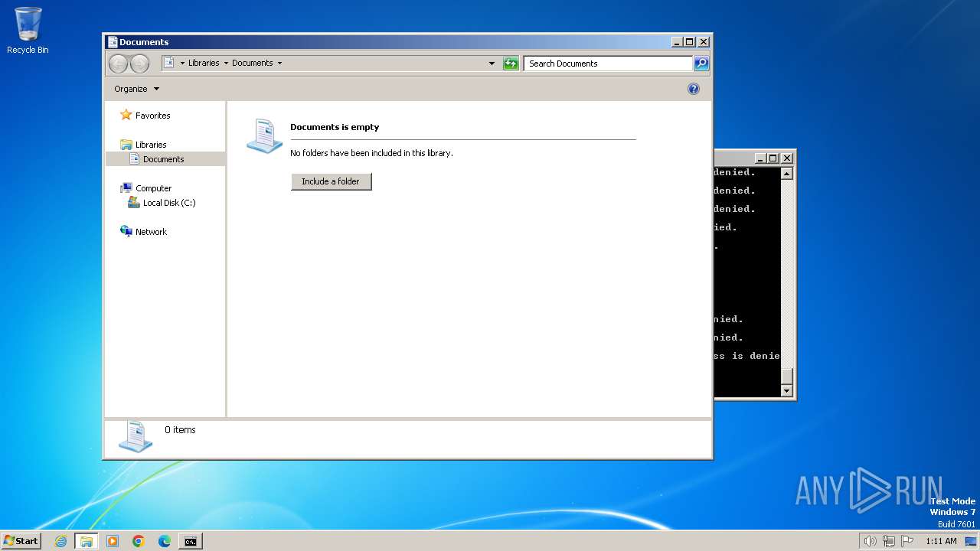Click the search magnifier button
This screenshot has width=980, height=551.
point(701,64)
